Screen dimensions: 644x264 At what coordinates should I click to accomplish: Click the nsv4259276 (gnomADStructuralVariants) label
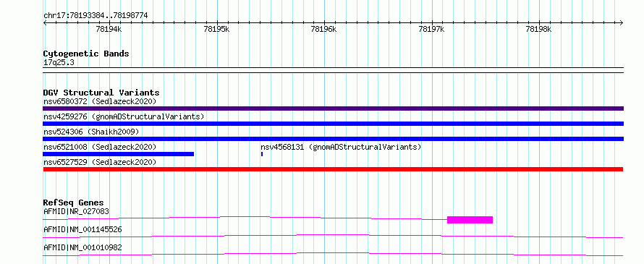pos(124,116)
